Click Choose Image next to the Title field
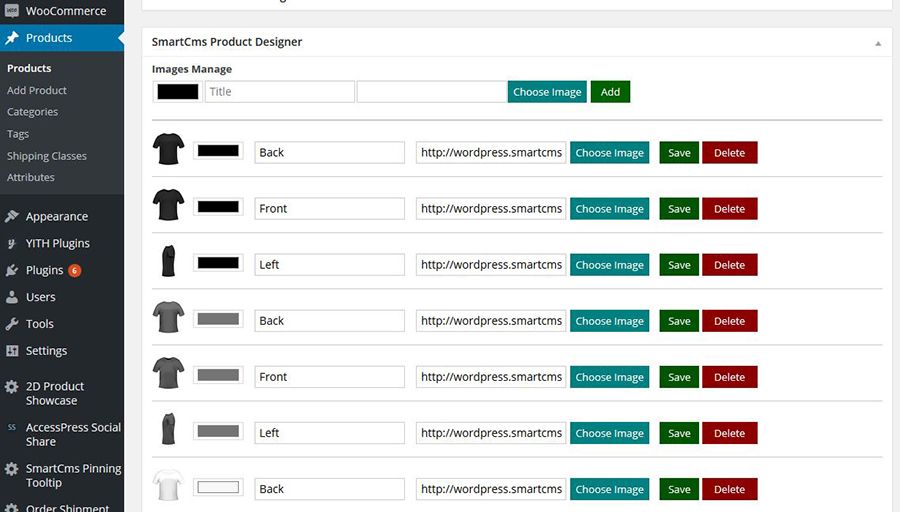Viewport: 900px width, 512px height. [x=547, y=92]
